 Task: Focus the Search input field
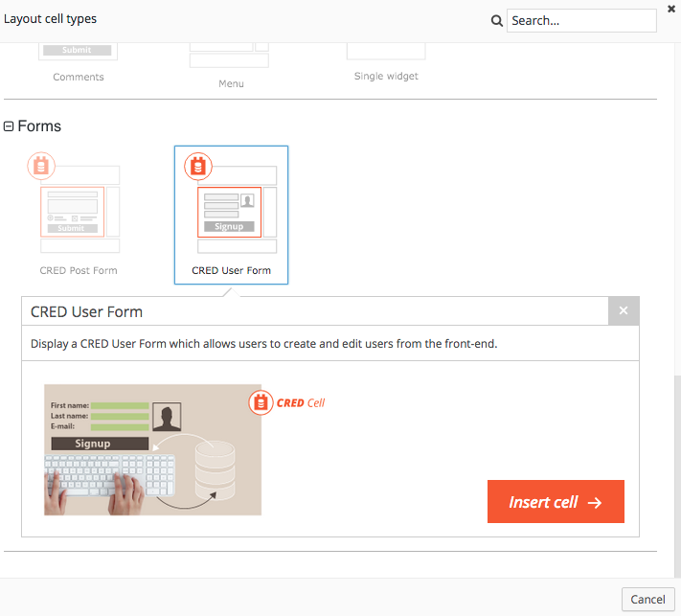[581, 20]
